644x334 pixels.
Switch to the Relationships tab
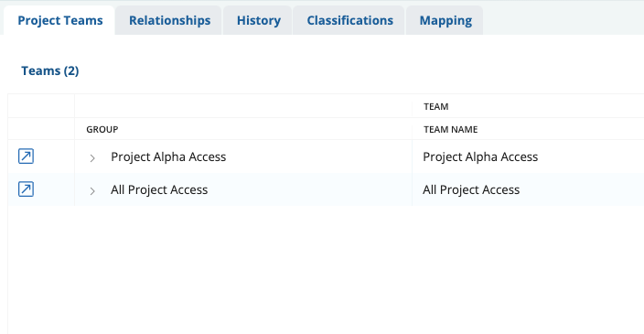169,20
